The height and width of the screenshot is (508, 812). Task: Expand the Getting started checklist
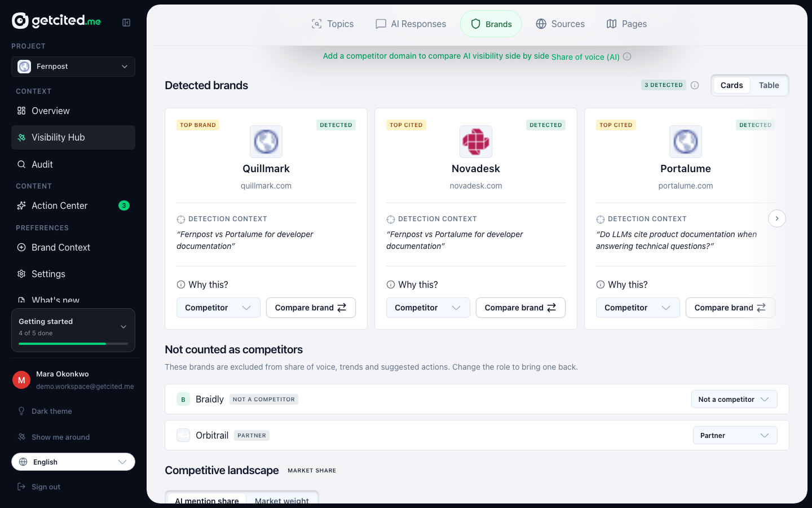coord(123,327)
